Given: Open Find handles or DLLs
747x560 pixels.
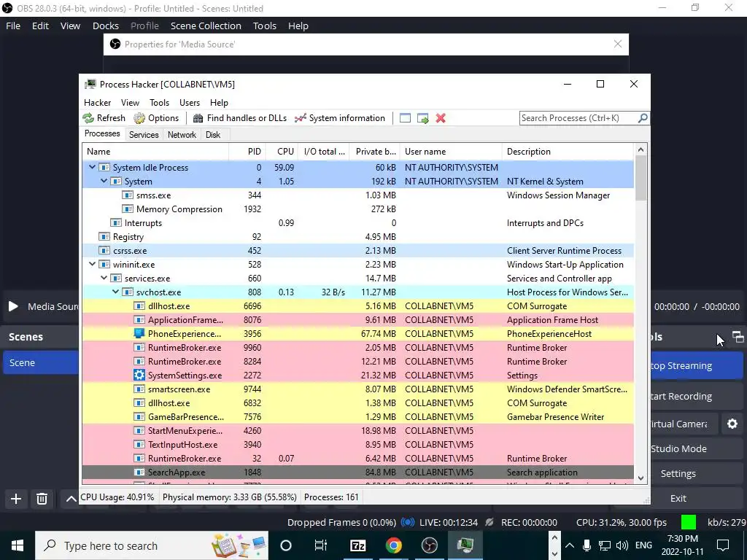Looking at the screenshot, I should (239, 118).
